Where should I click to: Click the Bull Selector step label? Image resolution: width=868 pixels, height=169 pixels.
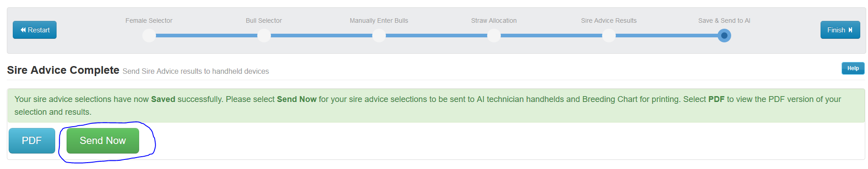(x=264, y=20)
